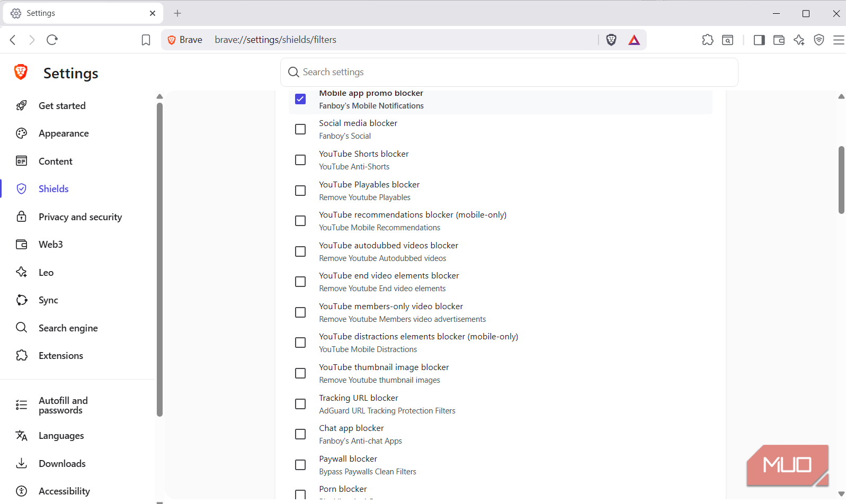Click the Porn blocker label

point(343,489)
